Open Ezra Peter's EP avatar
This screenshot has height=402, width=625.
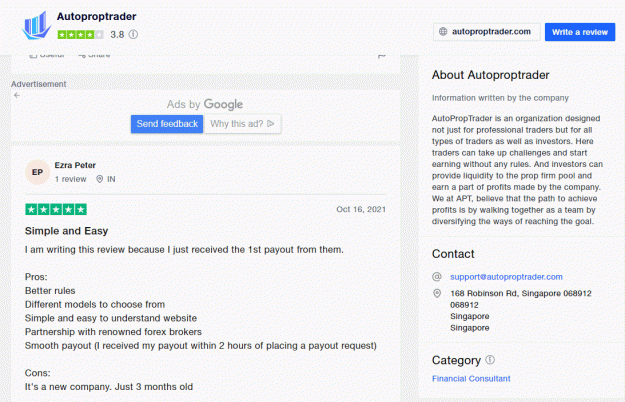click(x=37, y=172)
